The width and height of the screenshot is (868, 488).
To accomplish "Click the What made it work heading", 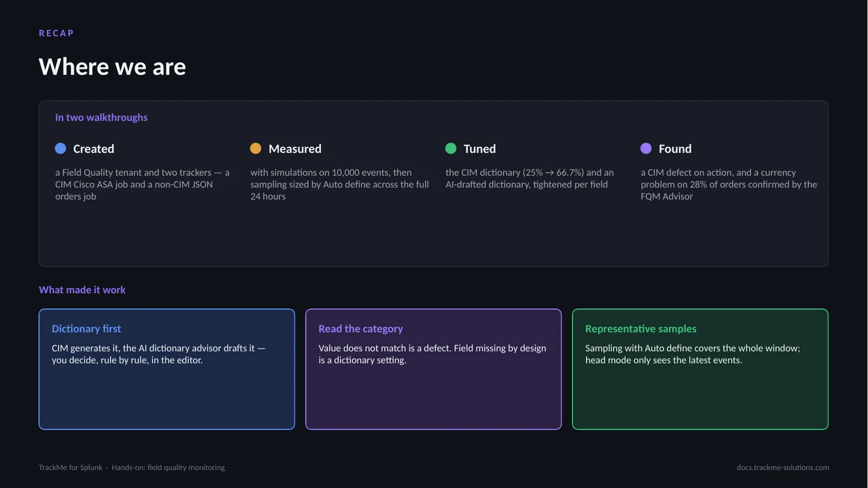I will coord(82,290).
